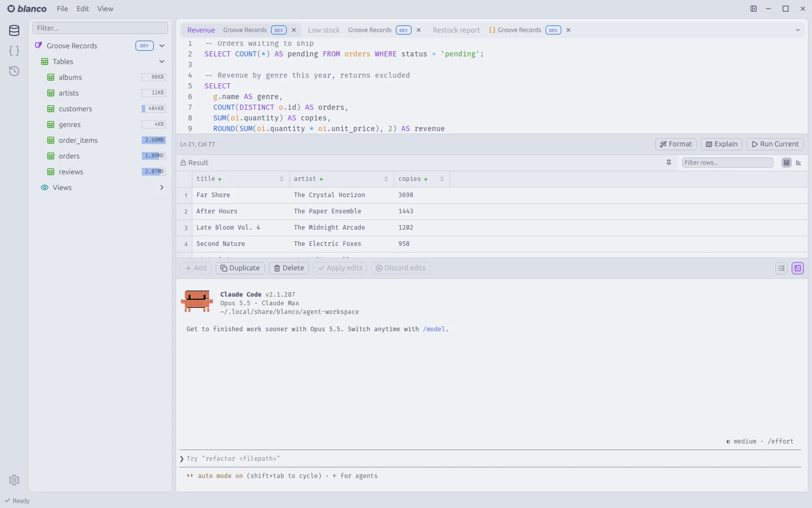Toggle the sidebar layout icon in title bar
This screenshot has width=812, height=508.
754,9
